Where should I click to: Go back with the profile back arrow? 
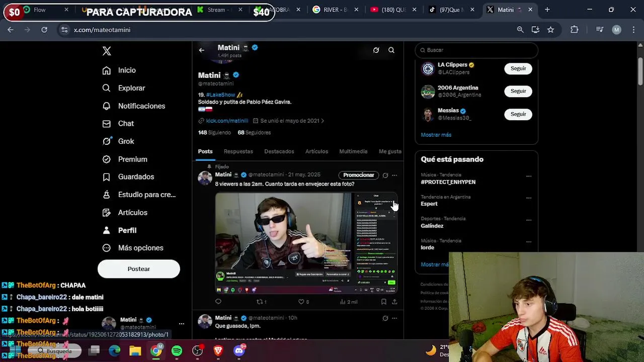[201, 50]
